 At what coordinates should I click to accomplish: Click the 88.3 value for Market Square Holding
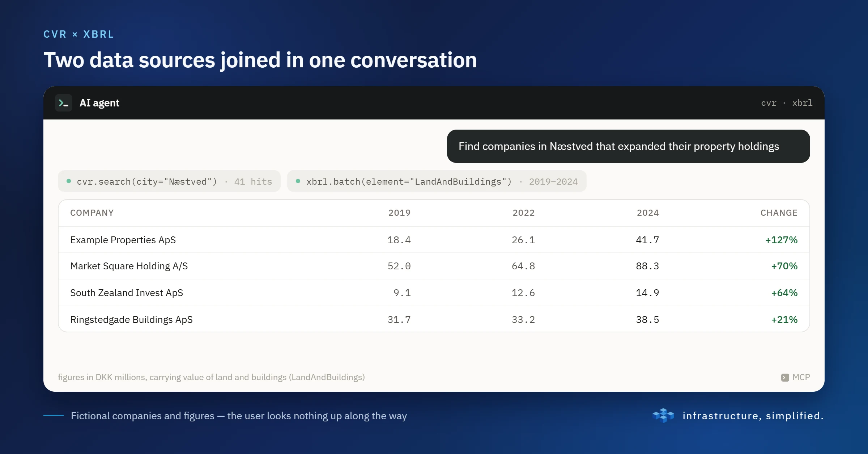[647, 266]
